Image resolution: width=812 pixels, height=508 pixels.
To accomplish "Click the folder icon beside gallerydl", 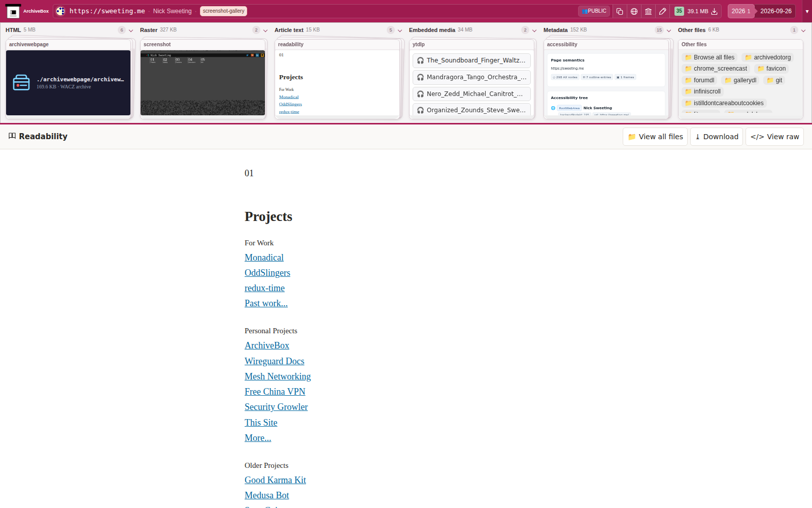I will tap(728, 80).
